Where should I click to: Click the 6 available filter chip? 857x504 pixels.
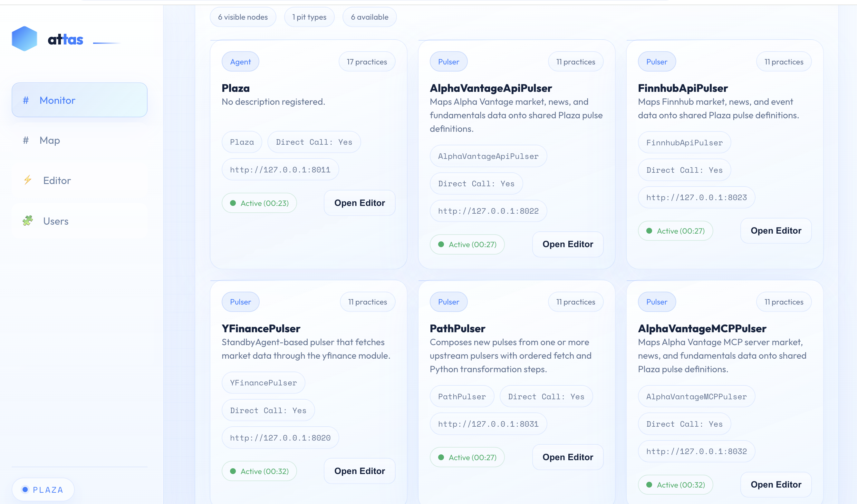pyautogui.click(x=369, y=17)
